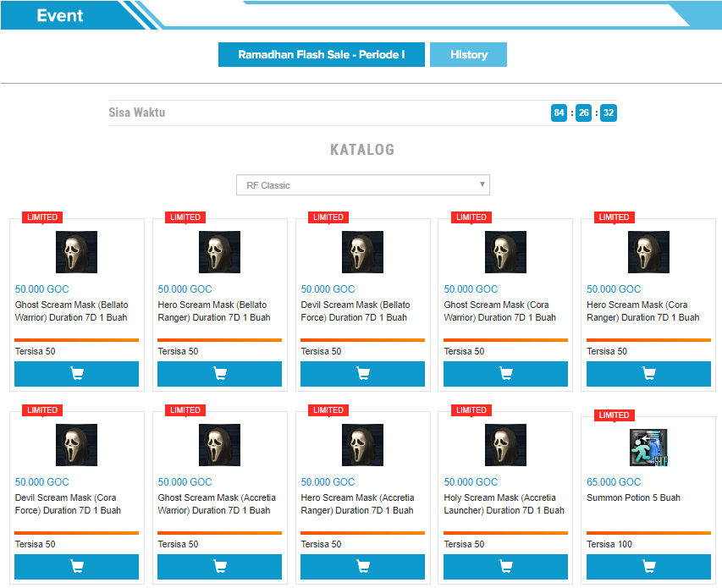Open Ghost Scream Mask (Cora Warrior) image
722x588 pixels.
point(505,252)
